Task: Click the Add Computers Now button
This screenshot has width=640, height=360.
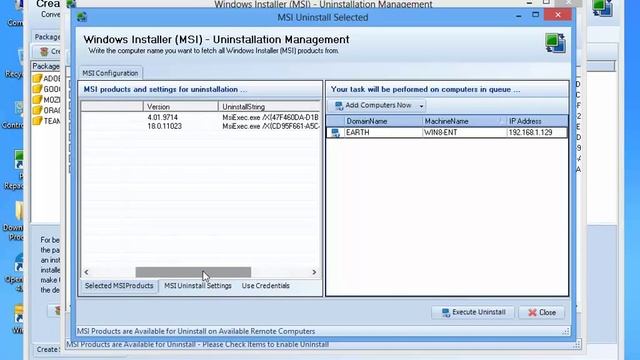Action: (373, 106)
